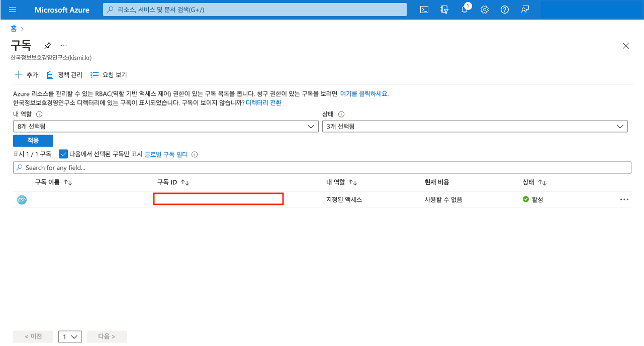Open the Feedback icon in header
644x346 pixels.
pyautogui.click(x=525, y=10)
